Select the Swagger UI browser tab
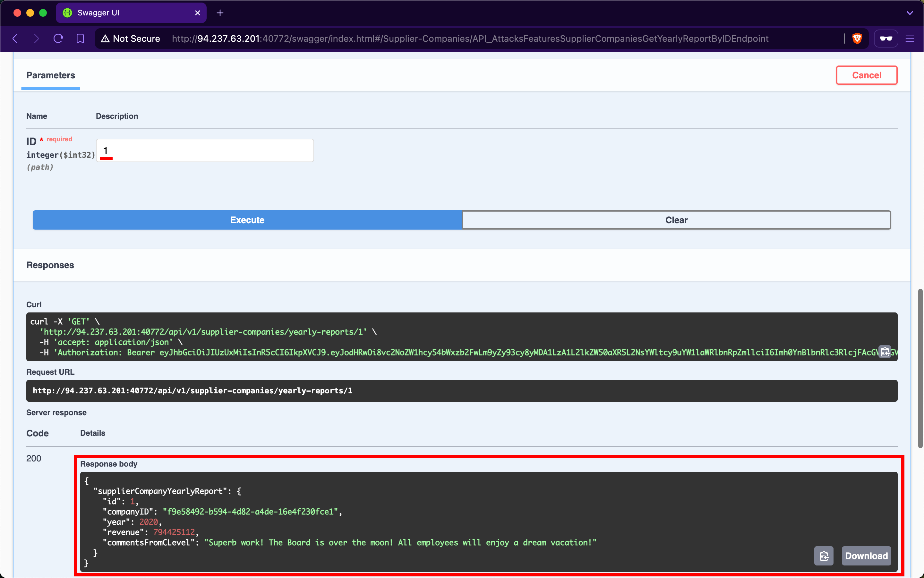 [x=131, y=13]
